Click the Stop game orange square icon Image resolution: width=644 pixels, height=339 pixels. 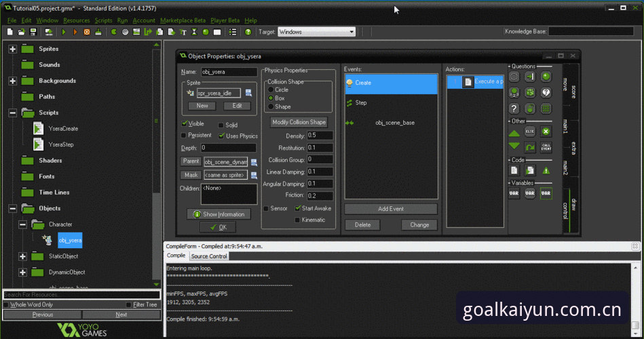click(87, 32)
